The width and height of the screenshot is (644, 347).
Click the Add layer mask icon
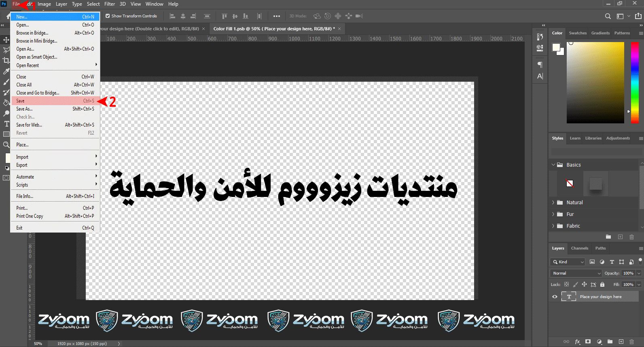(x=588, y=342)
